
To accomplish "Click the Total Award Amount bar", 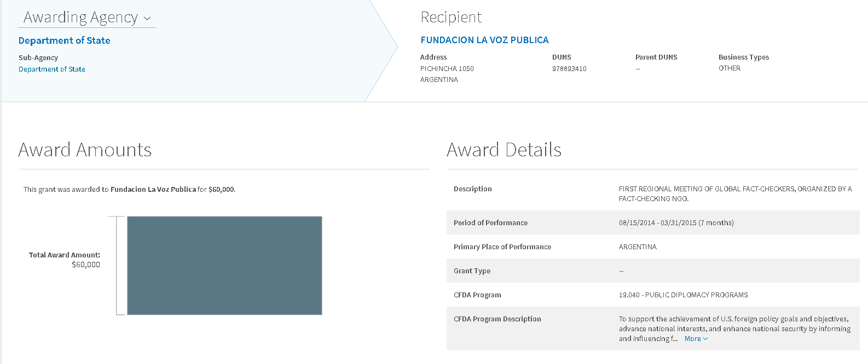I will pyautogui.click(x=224, y=266).
